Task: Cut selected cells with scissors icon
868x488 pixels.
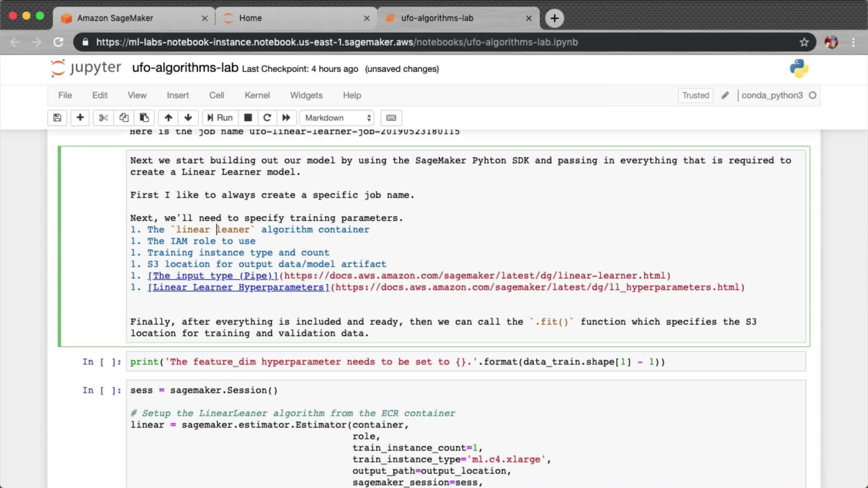Action: [x=104, y=118]
